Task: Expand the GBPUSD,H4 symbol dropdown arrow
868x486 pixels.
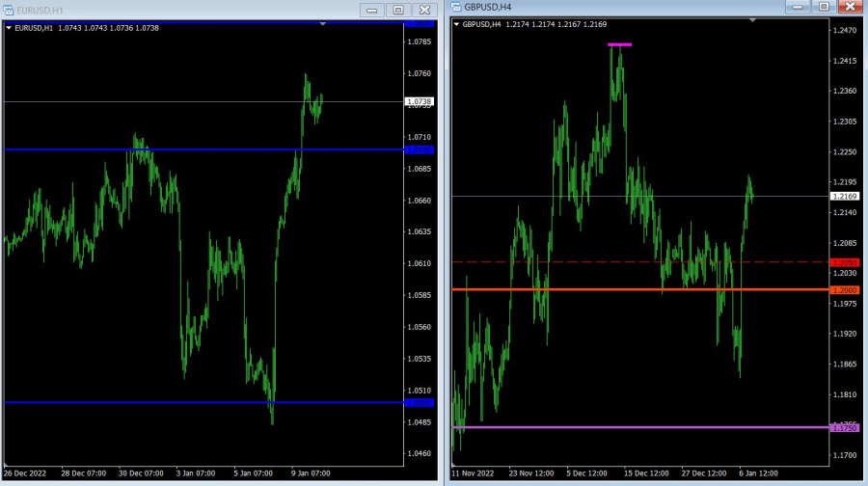Action: click(457, 24)
